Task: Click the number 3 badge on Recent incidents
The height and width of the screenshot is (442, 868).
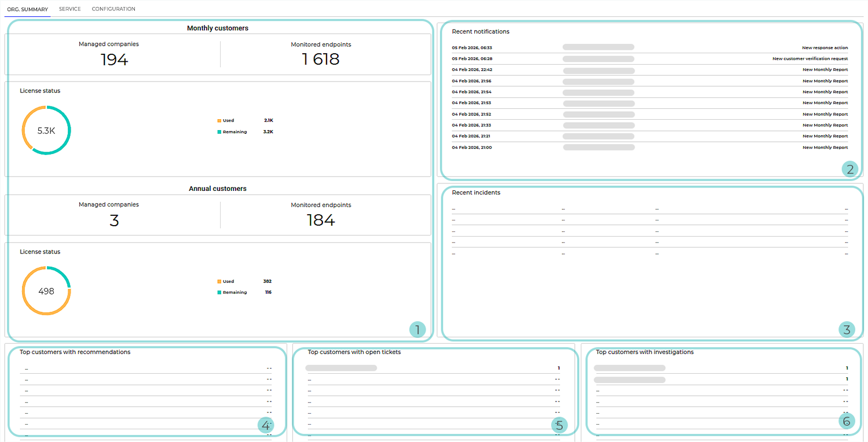Action: tap(847, 329)
